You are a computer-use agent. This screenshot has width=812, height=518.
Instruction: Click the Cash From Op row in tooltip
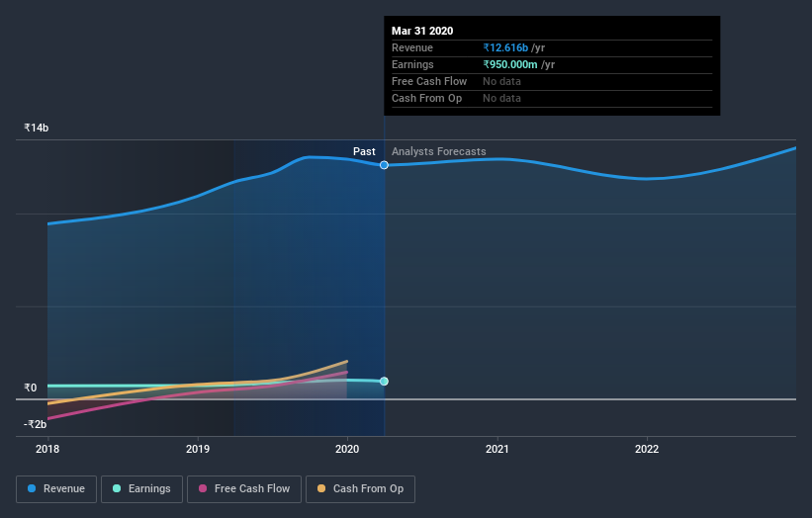[x=552, y=99]
